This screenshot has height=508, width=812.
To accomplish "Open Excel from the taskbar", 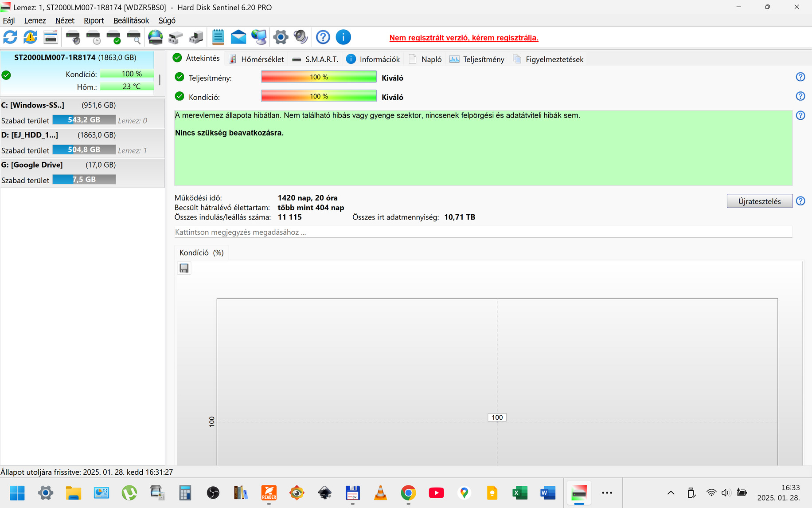I will pos(520,493).
